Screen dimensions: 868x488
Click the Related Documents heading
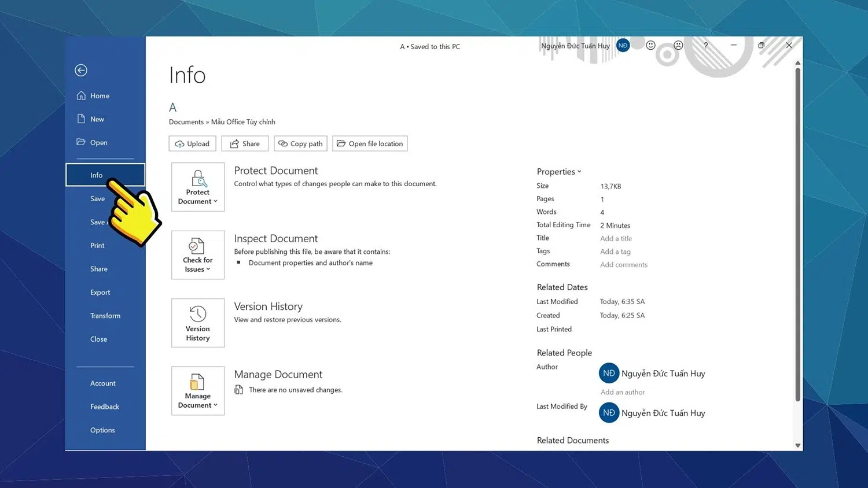(572, 441)
